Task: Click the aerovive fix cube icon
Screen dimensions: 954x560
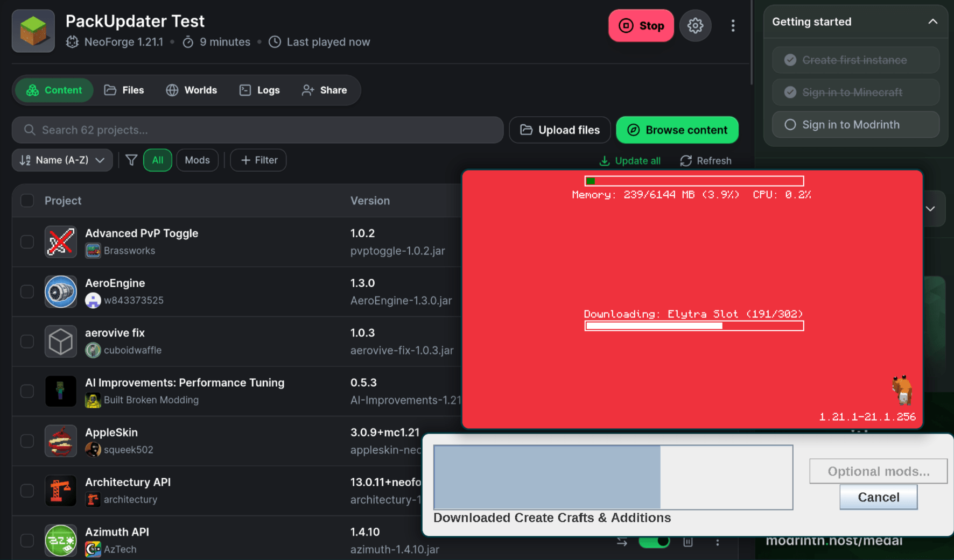Action: point(60,341)
